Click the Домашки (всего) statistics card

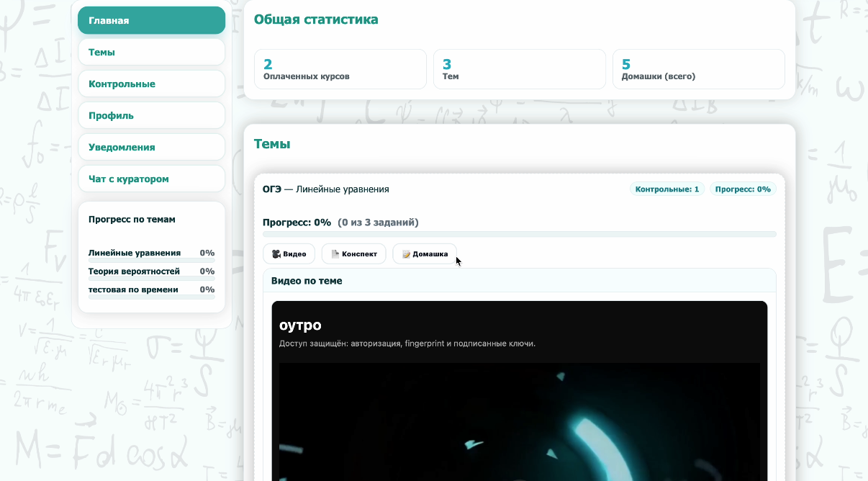tap(697, 69)
